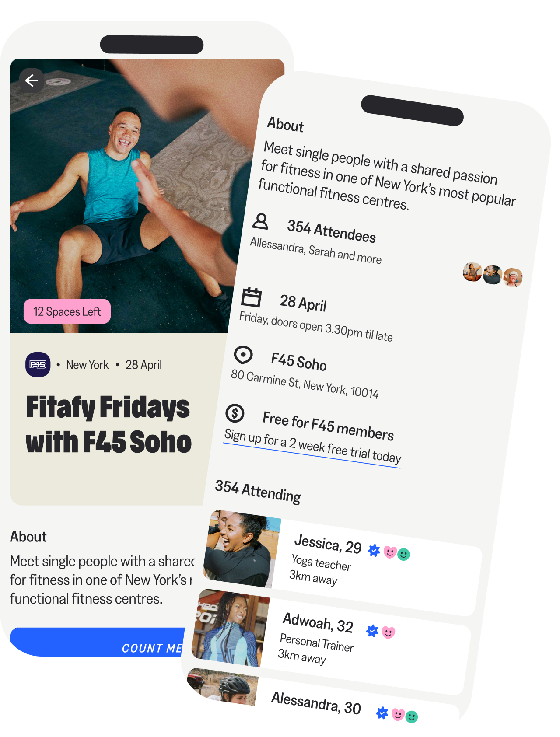Viewport: 560px width, 737px height.
Task: Click the attendee avatar group
Action: [x=493, y=275]
